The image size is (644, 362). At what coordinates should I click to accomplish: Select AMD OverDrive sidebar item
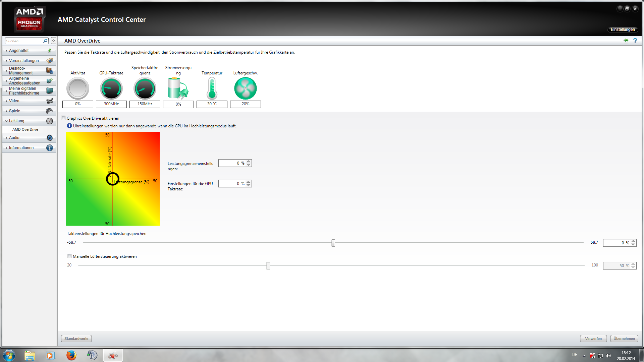click(x=25, y=129)
